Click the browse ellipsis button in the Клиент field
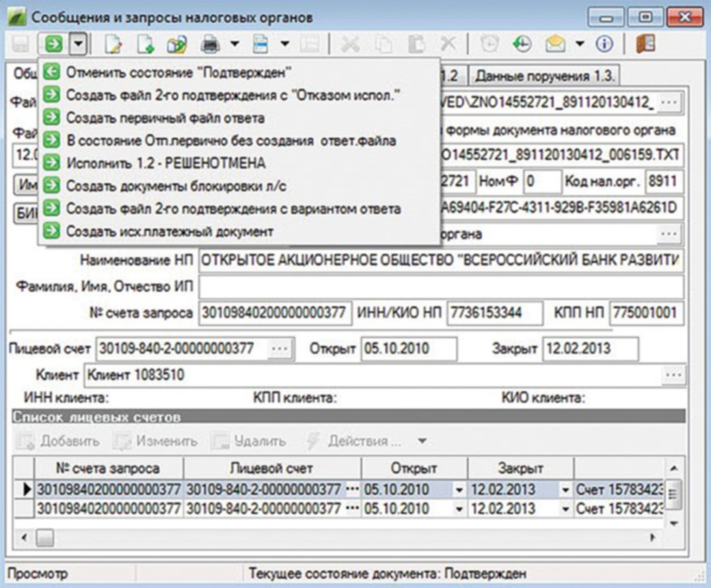 pyautogui.click(x=673, y=375)
